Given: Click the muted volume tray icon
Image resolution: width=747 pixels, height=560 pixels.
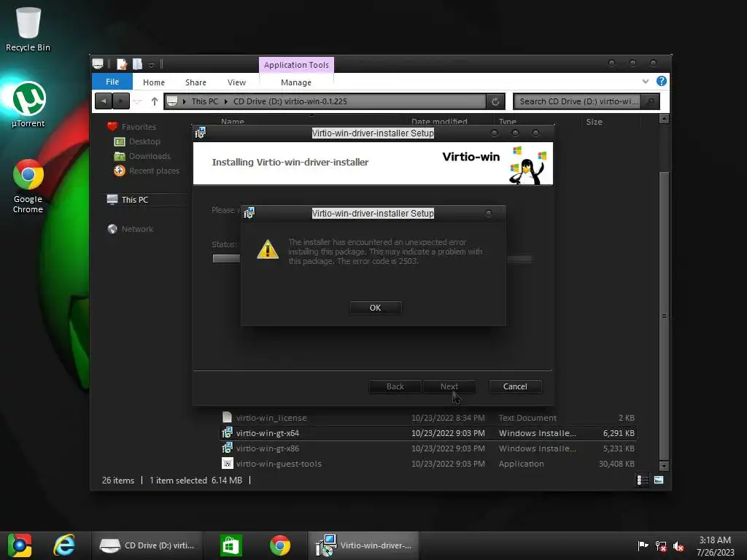Looking at the screenshot, I should 678,546.
